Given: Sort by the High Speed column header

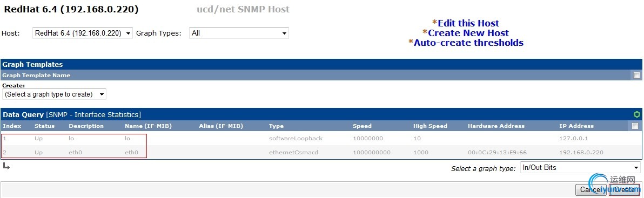Looking at the screenshot, I should point(431,126).
